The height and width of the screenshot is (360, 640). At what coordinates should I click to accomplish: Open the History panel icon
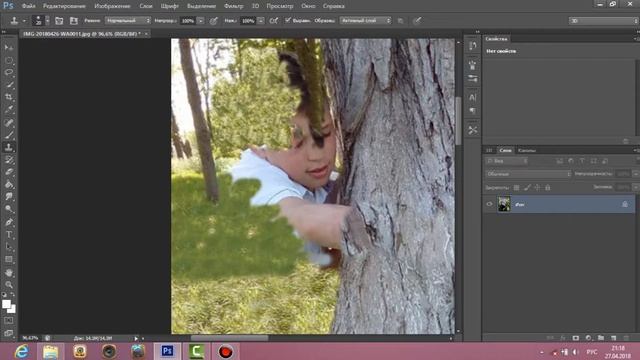[473, 46]
